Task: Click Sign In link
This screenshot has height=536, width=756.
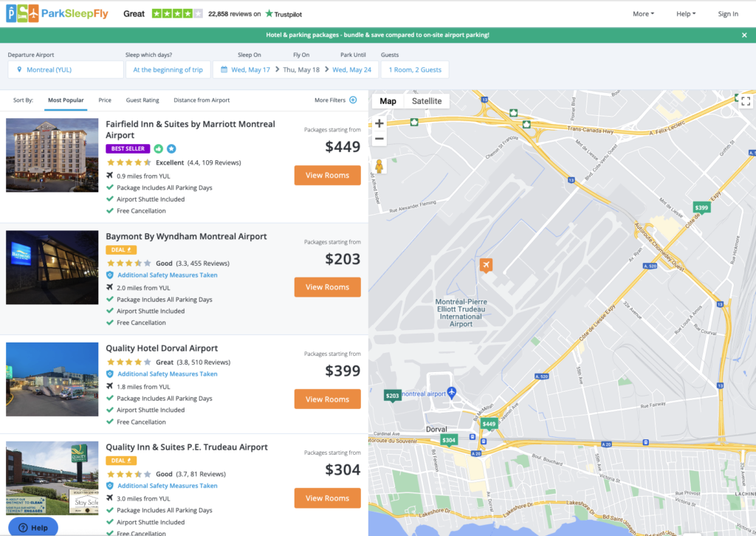Action: 728,13
